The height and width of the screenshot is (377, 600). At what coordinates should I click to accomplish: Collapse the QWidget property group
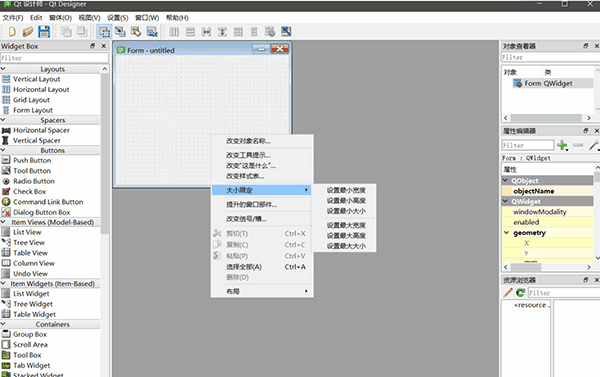[506, 201]
